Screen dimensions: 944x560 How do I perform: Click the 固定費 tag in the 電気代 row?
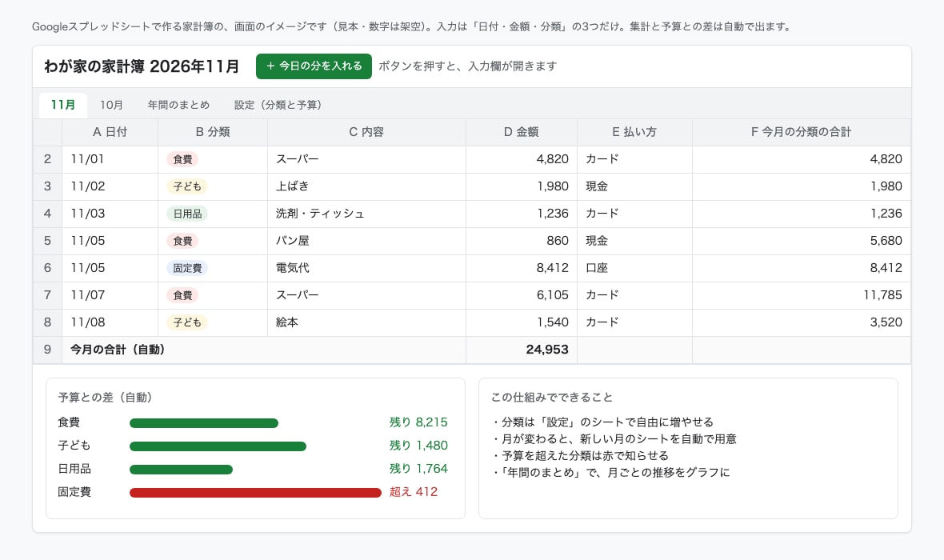(x=187, y=268)
